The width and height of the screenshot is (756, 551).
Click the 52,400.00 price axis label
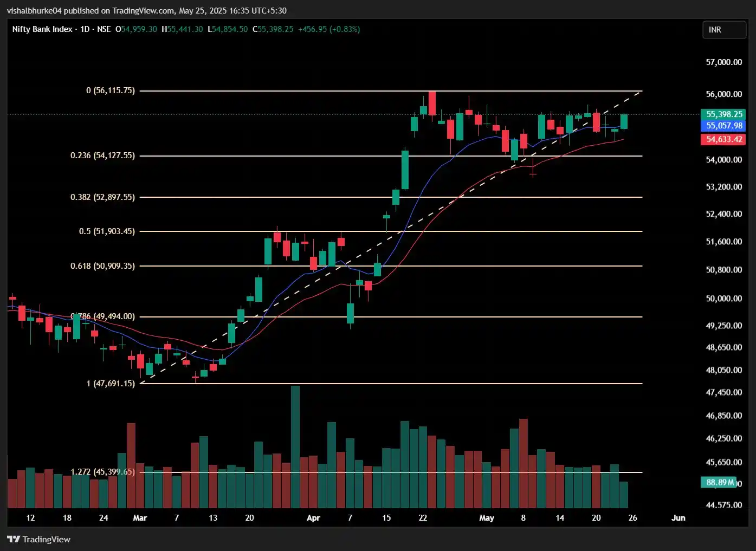(723, 214)
